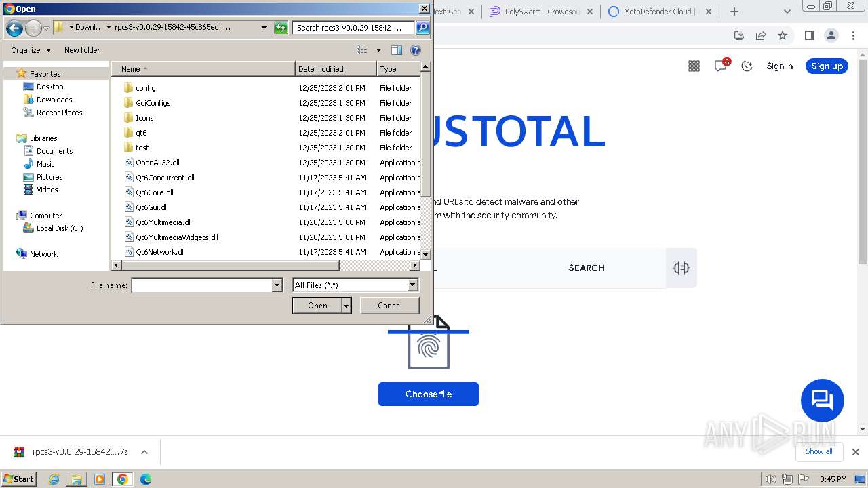Sort by Date modified column header
The height and width of the screenshot is (488, 868).
click(336, 69)
